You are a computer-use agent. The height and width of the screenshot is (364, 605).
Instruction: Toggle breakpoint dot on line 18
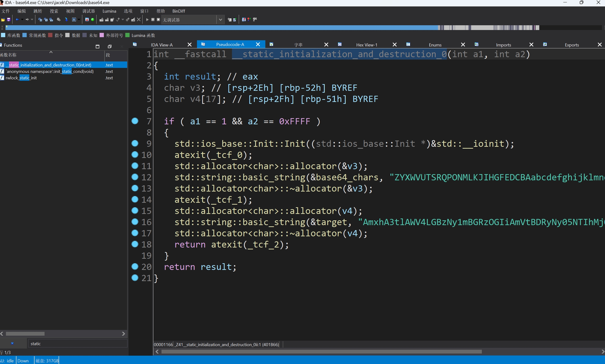pyautogui.click(x=135, y=244)
